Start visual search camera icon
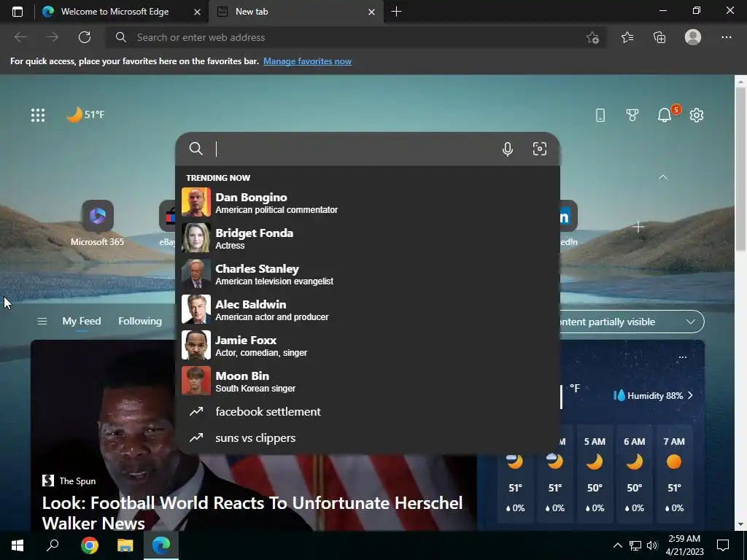Viewport: 747px width, 560px height. [x=539, y=149]
